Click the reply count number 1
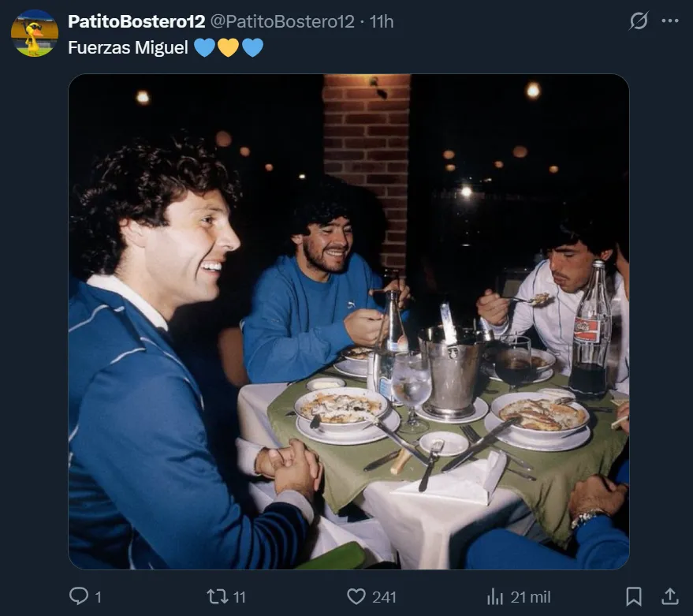The width and height of the screenshot is (693, 616). click(x=99, y=597)
